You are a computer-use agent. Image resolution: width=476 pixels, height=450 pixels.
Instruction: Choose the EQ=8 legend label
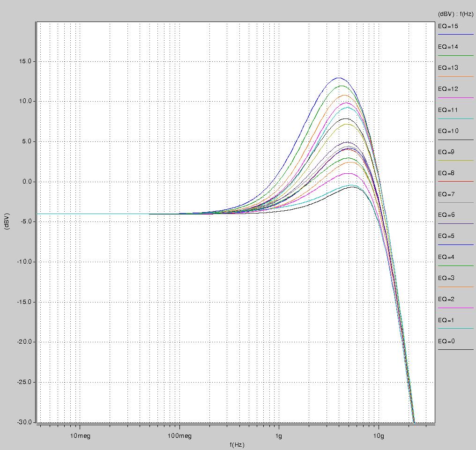[x=446, y=173]
